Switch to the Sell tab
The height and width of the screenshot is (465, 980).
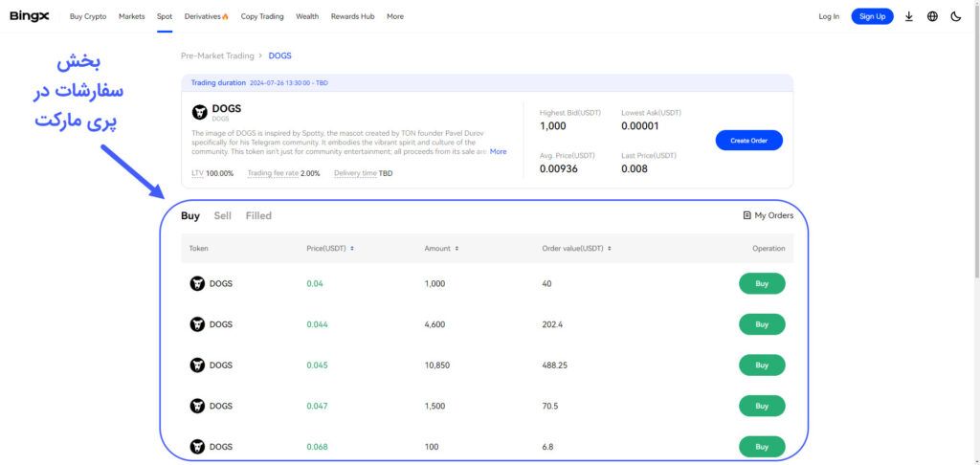point(222,216)
